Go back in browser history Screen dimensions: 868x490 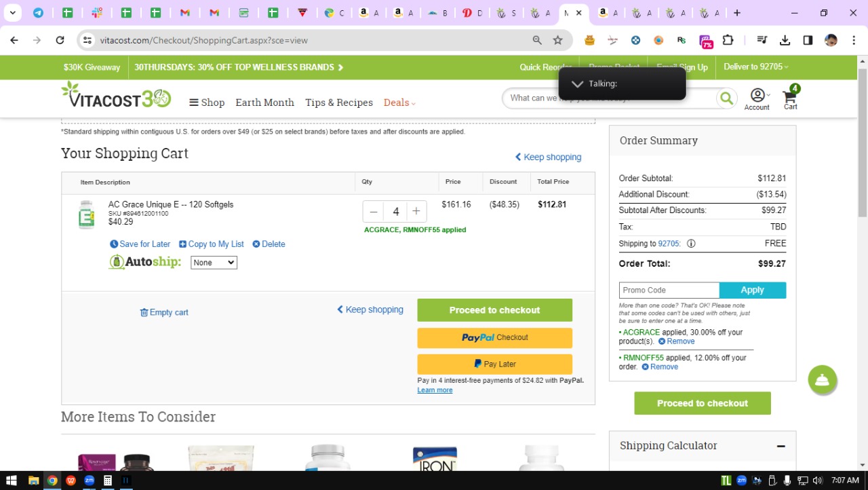pos(14,40)
